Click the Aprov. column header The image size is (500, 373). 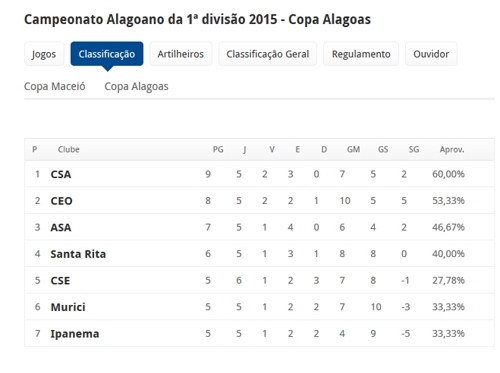tap(452, 150)
